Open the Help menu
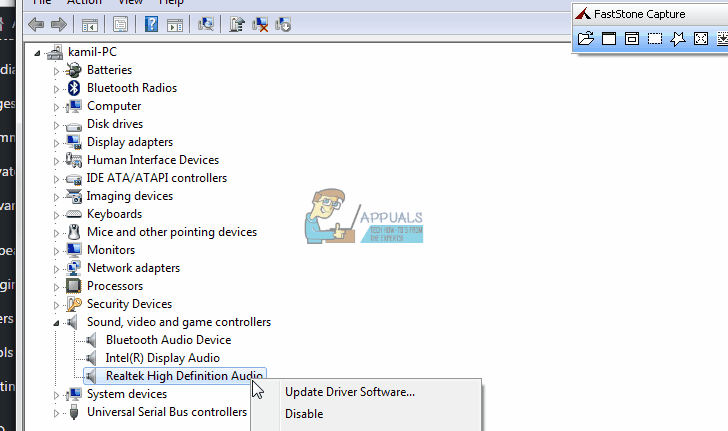This screenshot has width=728, height=431. pos(171,2)
